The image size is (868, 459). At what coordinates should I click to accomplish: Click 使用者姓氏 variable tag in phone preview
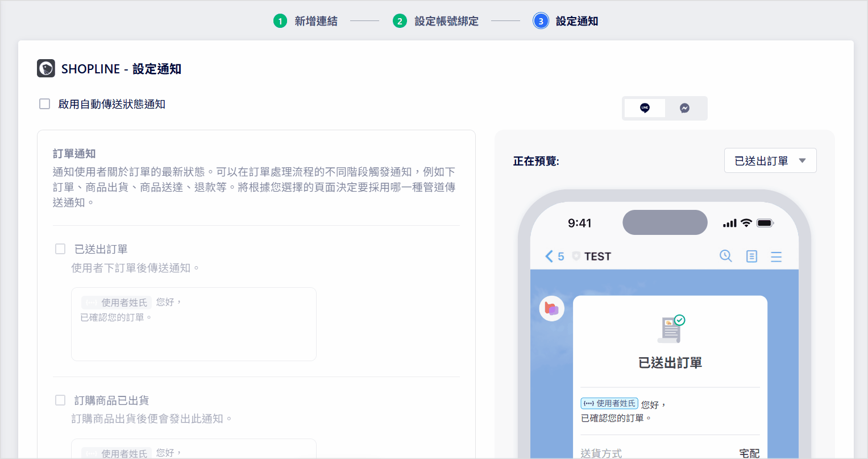point(609,403)
